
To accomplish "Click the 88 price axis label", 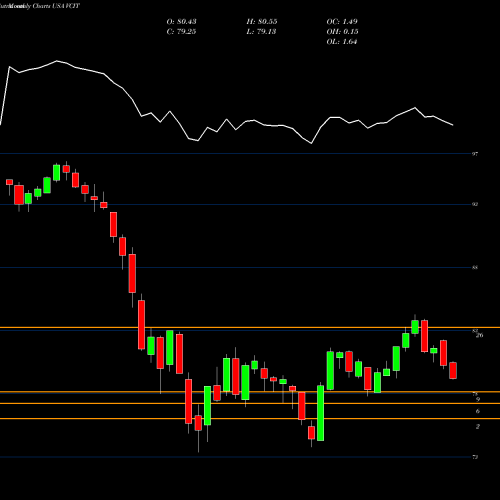I will click(x=475, y=267).
